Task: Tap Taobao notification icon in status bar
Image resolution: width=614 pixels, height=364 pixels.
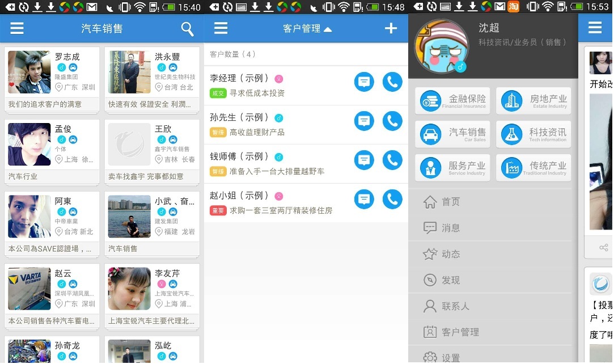Action: (x=513, y=6)
